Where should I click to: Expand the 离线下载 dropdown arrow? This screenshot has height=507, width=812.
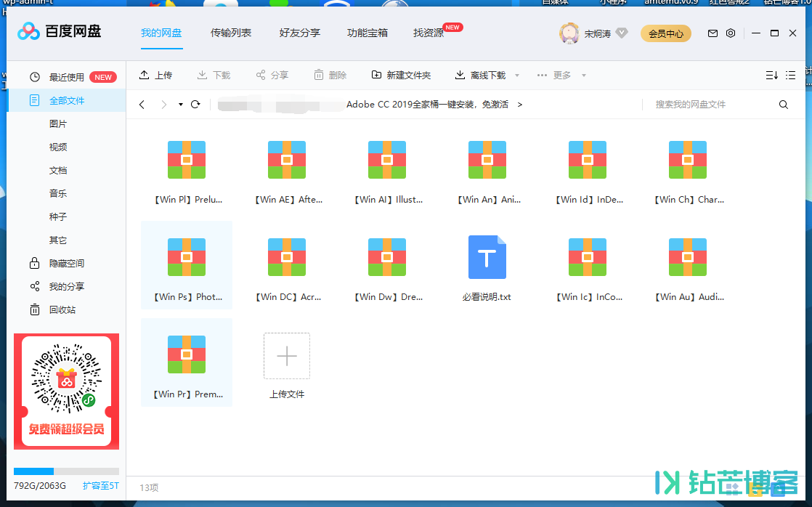[x=517, y=76]
